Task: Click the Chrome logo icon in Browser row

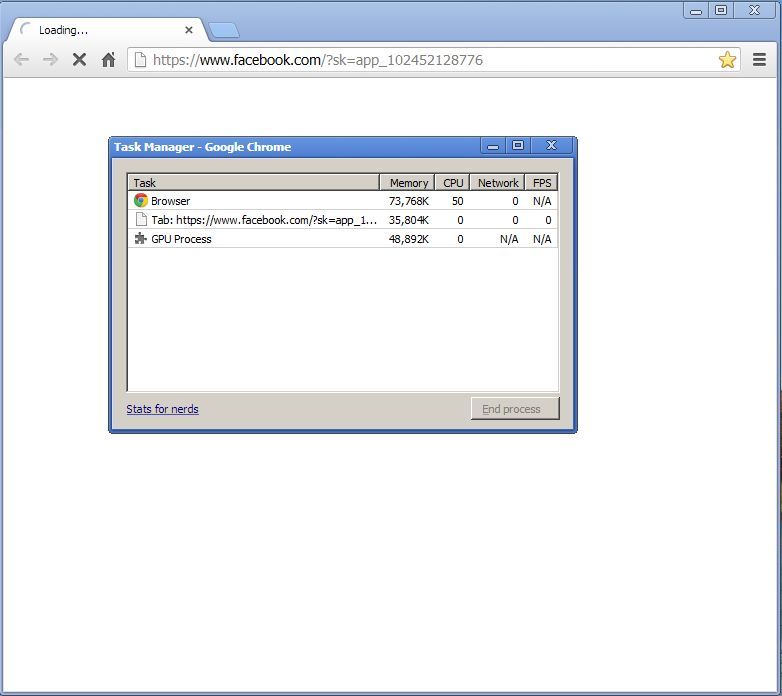Action: tap(141, 200)
